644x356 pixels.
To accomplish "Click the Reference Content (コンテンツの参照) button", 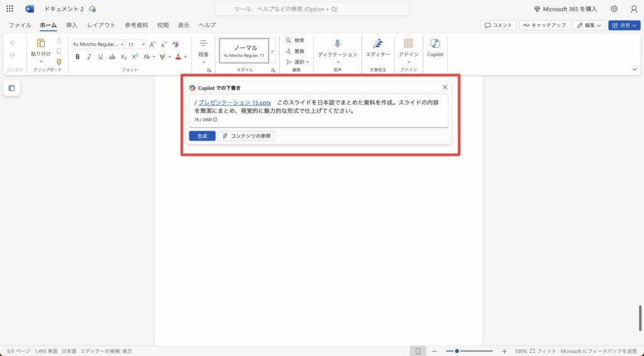I will [x=246, y=136].
